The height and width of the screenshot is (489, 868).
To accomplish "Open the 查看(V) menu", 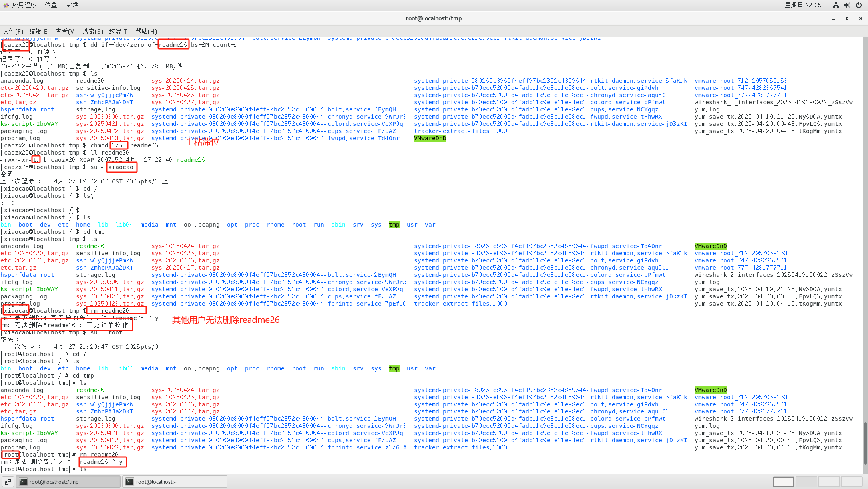I will (66, 31).
